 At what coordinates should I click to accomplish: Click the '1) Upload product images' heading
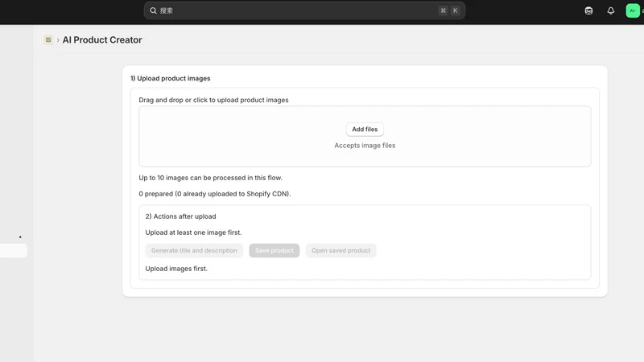click(x=171, y=78)
